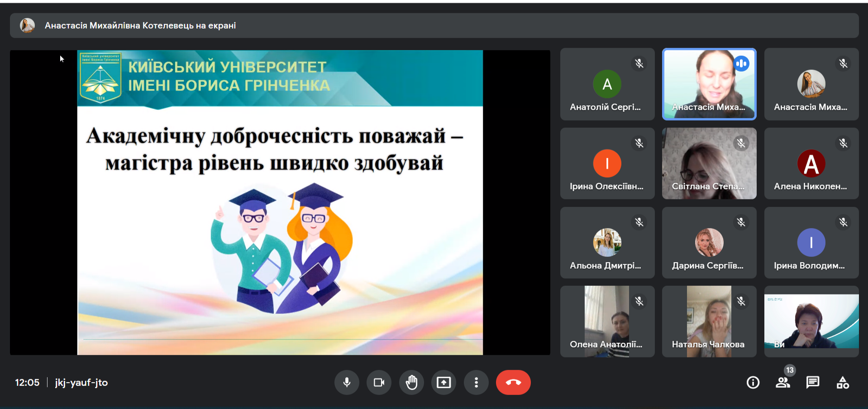Open the meeting details info panel
The height and width of the screenshot is (409, 868).
point(753,382)
